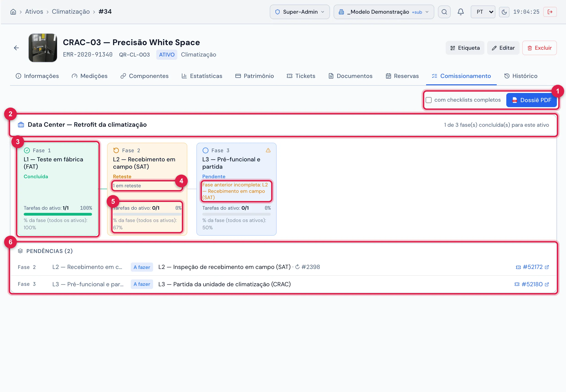Open the global search magnifier icon
The height and width of the screenshot is (392, 566).
(x=444, y=12)
